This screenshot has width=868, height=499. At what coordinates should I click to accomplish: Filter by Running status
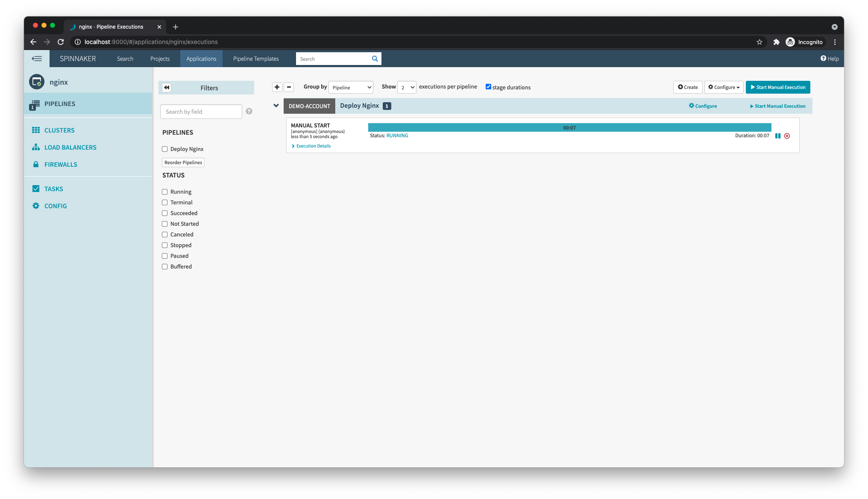click(164, 192)
